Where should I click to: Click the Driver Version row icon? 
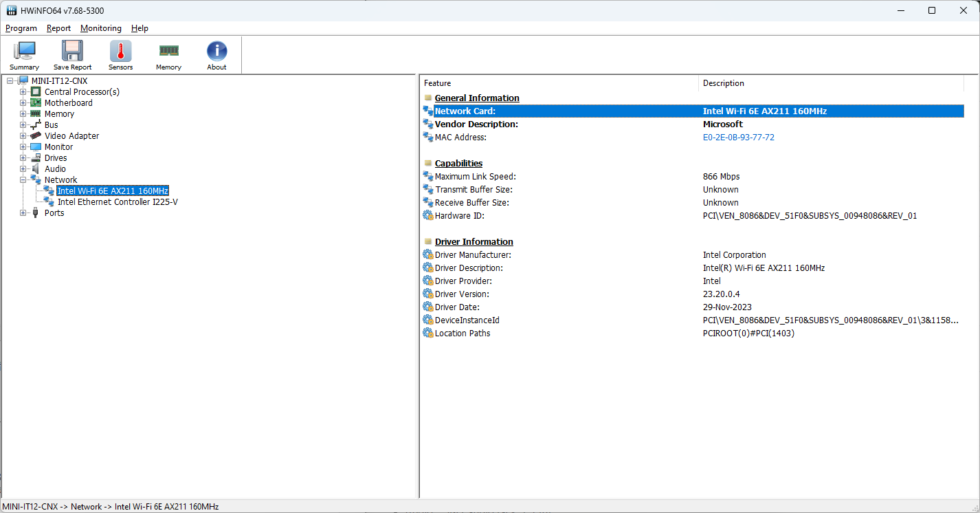[428, 294]
